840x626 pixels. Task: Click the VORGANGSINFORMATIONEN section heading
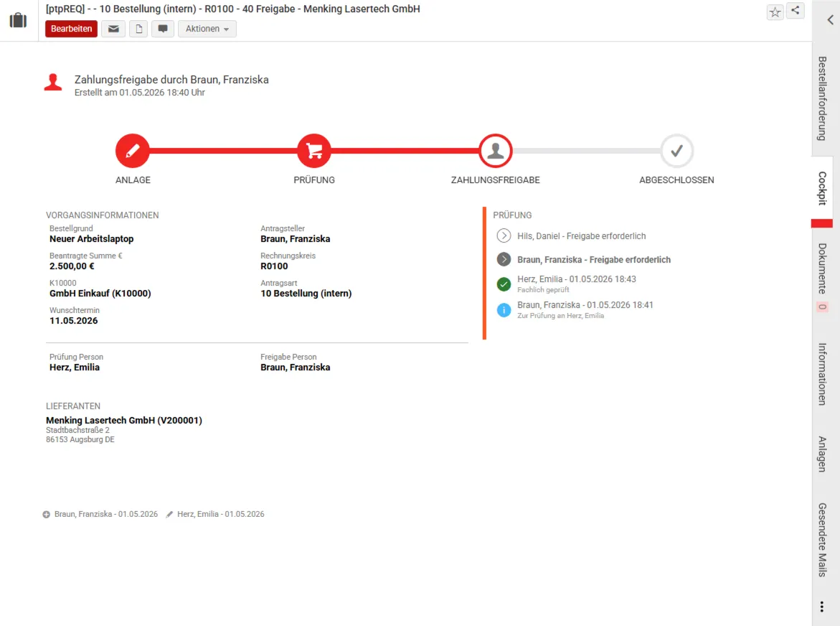pyautogui.click(x=103, y=215)
